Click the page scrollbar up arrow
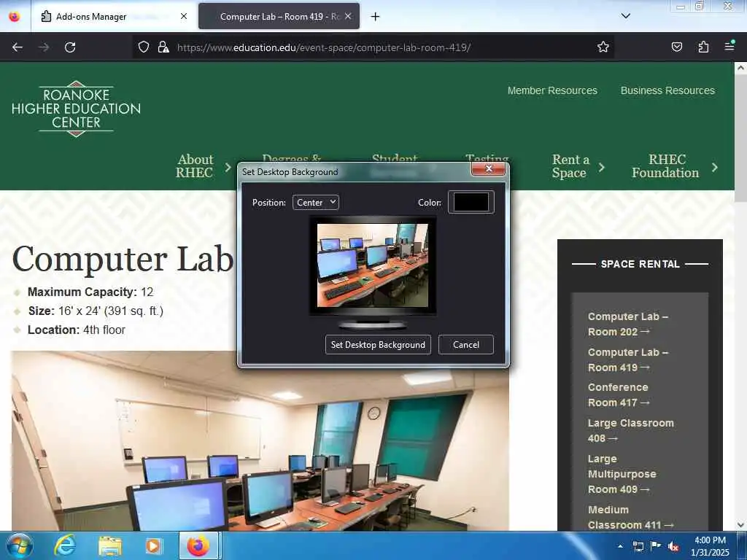Screen dimensions: 747x560 pos(740,68)
